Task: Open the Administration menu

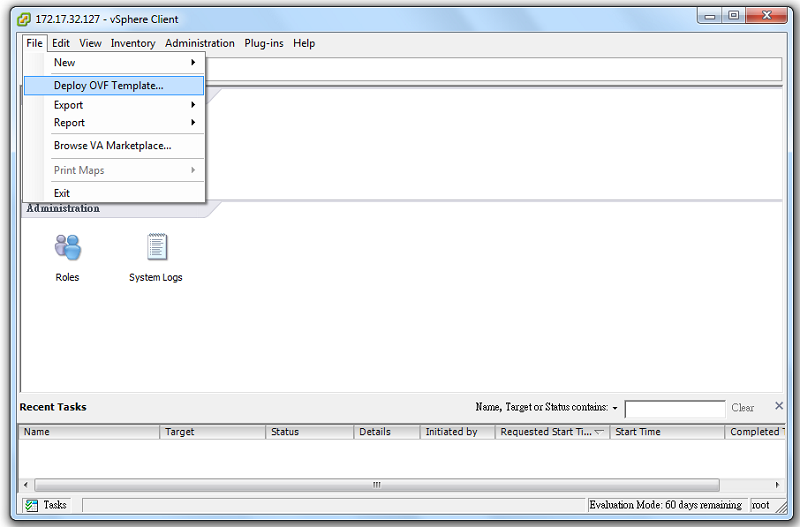Action: tap(200, 43)
